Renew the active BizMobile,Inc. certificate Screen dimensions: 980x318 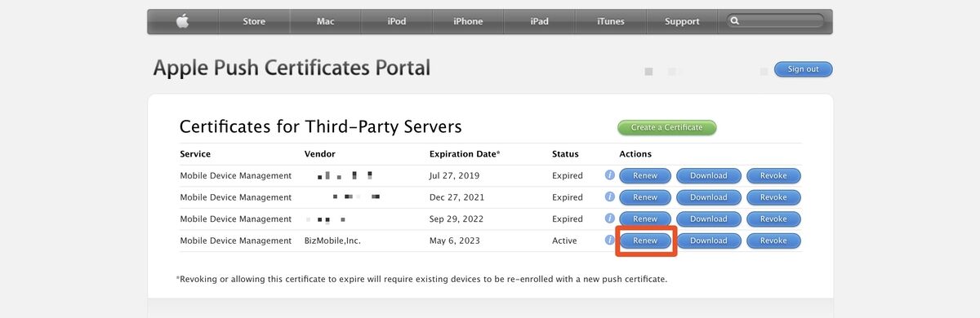(x=645, y=241)
